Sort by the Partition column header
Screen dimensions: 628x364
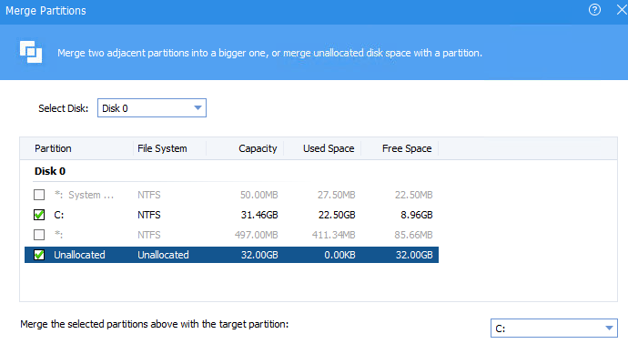click(x=53, y=148)
